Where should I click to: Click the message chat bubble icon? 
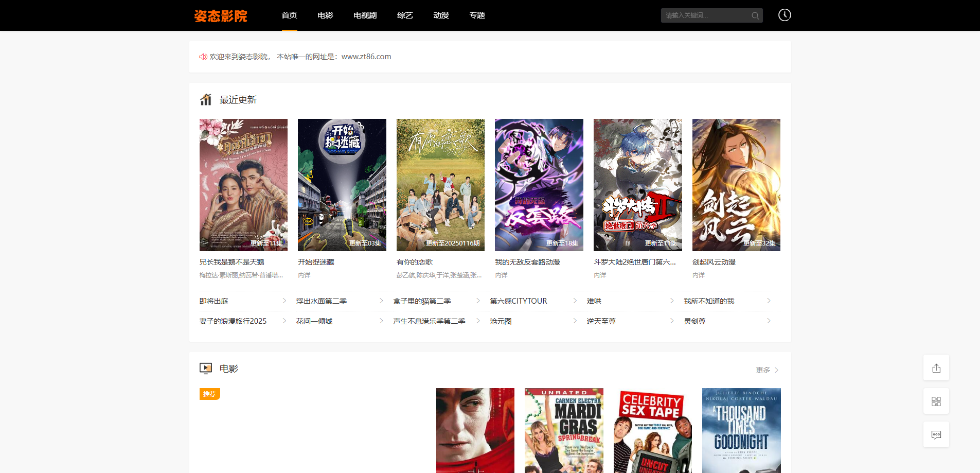(936, 435)
